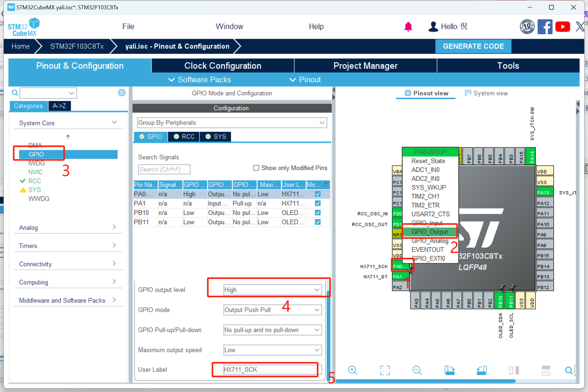588x392 pixels.
Task: Toggle the Modified checkbox for PA0 row
Action: [318, 194]
